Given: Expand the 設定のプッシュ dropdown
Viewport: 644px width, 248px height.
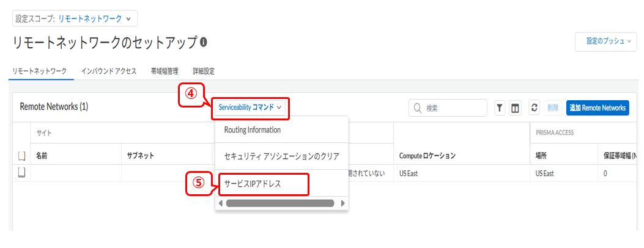Looking at the screenshot, I should click(x=606, y=42).
